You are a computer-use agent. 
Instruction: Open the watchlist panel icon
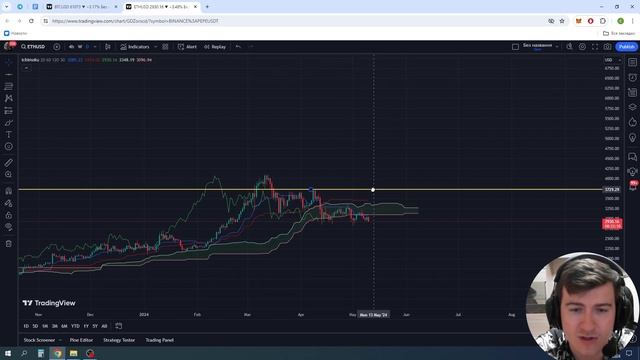[632, 62]
